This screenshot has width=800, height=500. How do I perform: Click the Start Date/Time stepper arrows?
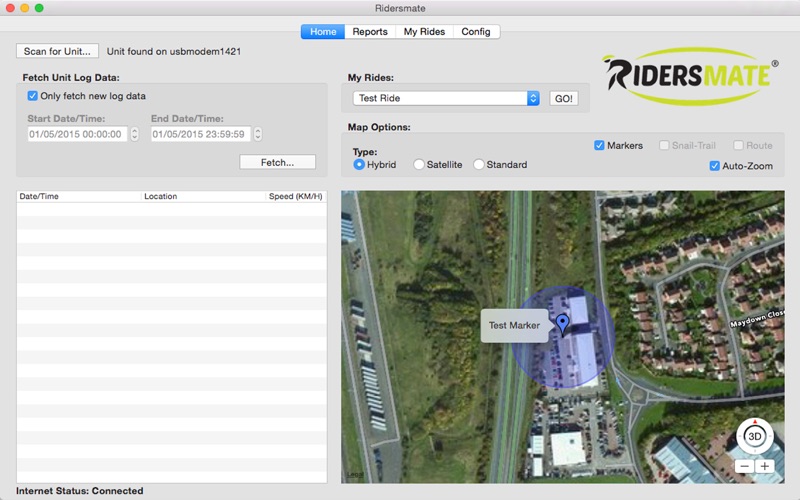(x=135, y=134)
